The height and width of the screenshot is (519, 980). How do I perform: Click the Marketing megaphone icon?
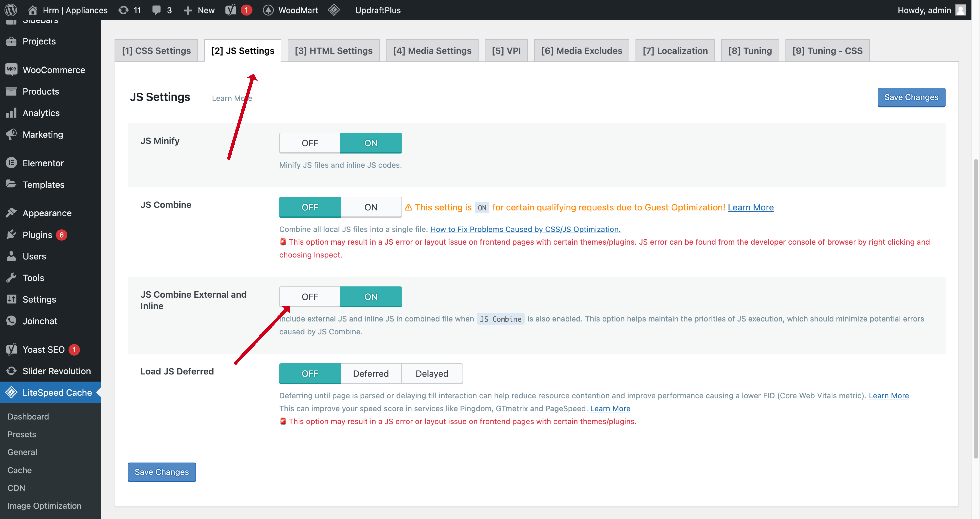pyautogui.click(x=11, y=134)
